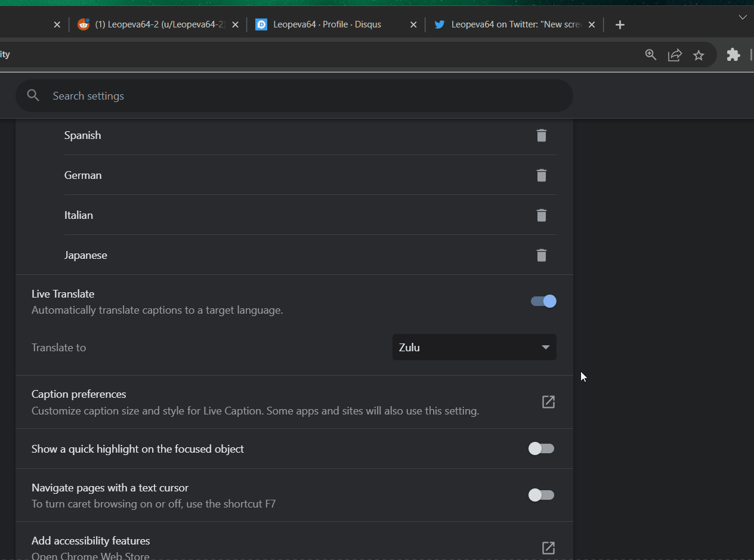
Task: Close the Reddit Leopeva64-2 tab
Action: 235,24
